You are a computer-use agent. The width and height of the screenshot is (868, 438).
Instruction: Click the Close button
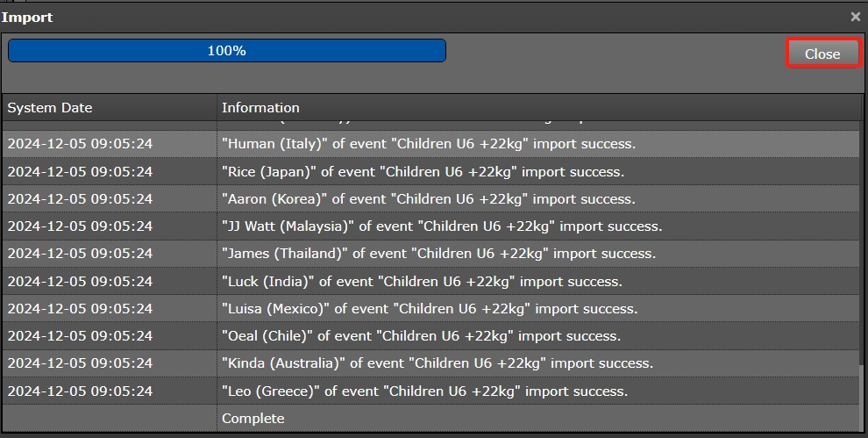pyautogui.click(x=822, y=54)
